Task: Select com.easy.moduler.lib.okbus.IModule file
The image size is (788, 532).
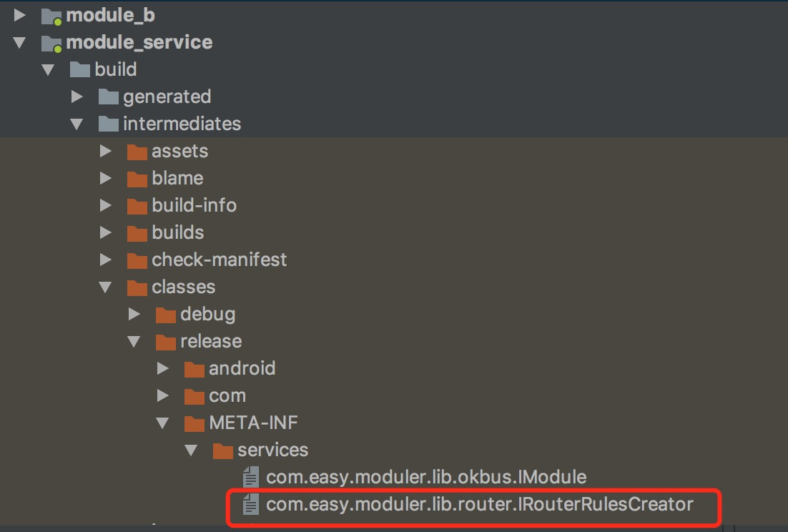Action: point(426,477)
